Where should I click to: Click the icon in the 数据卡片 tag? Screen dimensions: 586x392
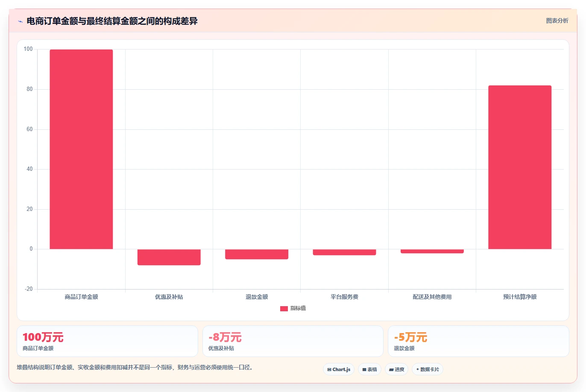click(x=418, y=369)
